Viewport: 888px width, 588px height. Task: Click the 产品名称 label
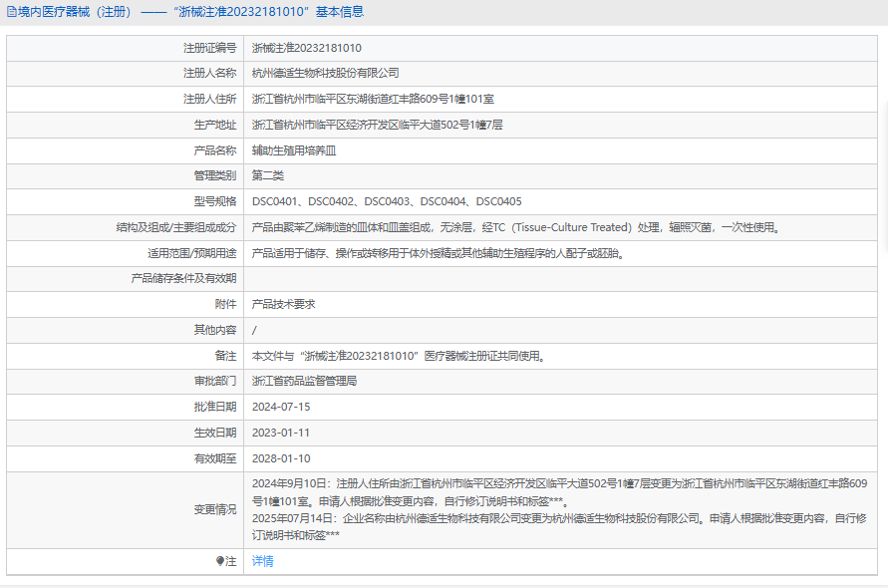pos(215,150)
